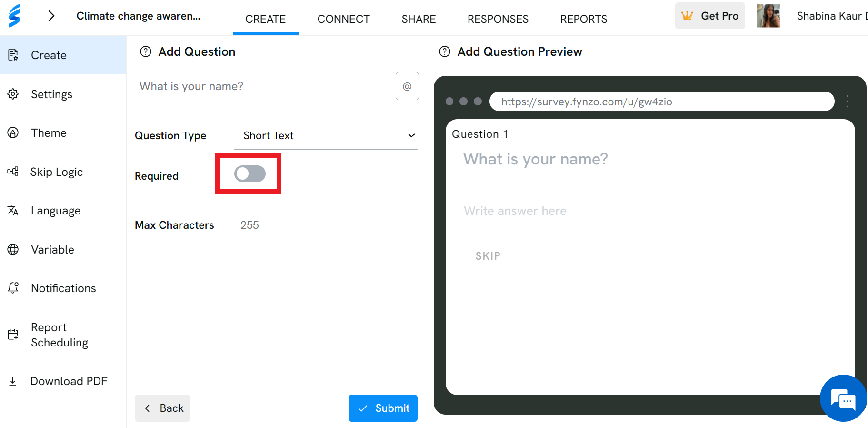Screen dimensions: 868x428
Task: Click the Back button
Action: [x=162, y=408]
